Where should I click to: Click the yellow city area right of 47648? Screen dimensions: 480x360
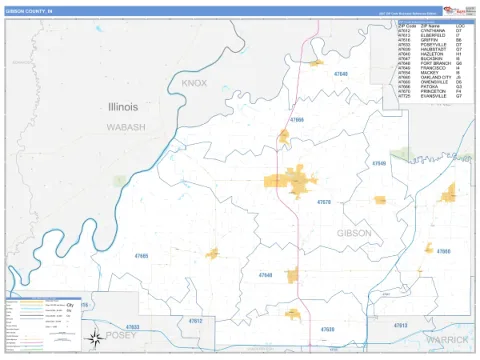click(293, 275)
